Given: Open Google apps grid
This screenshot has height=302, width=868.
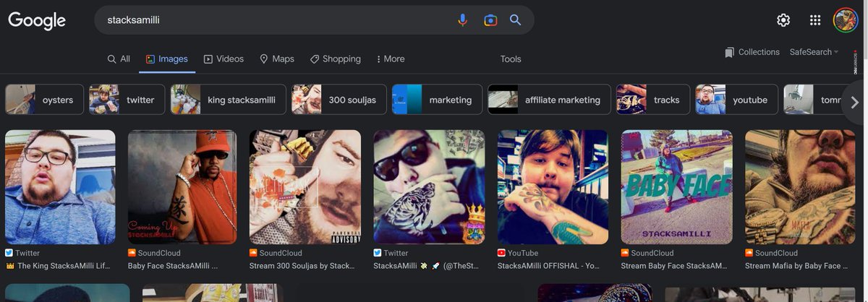Looking at the screenshot, I should coord(815,20).
